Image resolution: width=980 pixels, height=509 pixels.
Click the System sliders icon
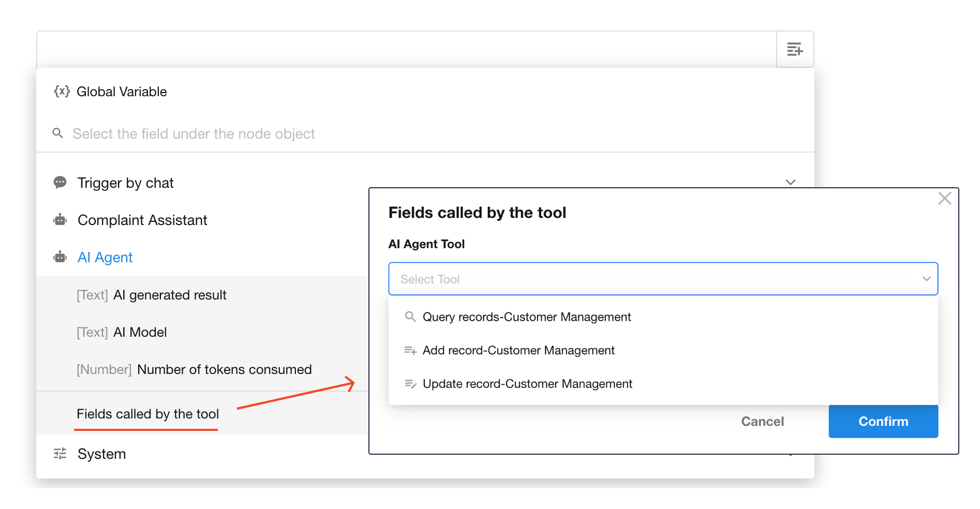point(60,454)
